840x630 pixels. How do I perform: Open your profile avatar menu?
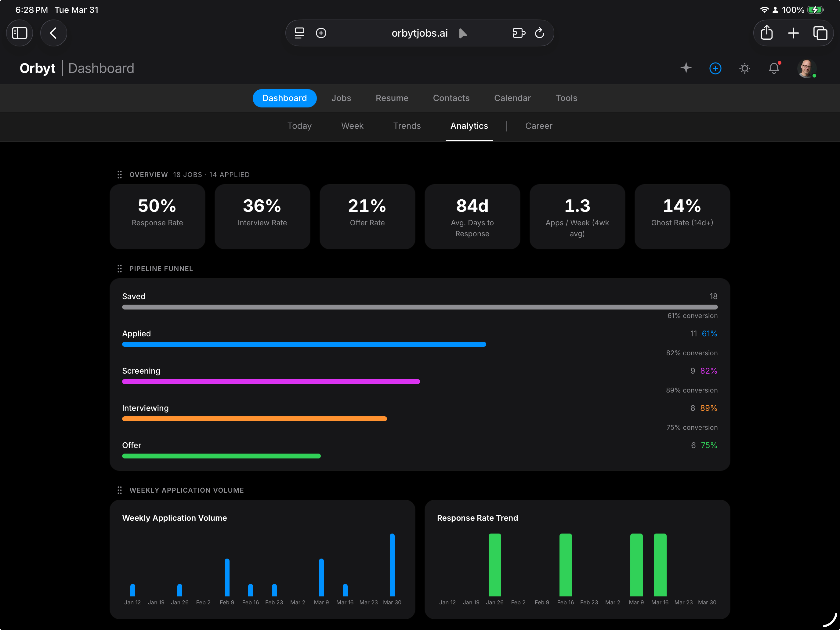coord(807,68)
